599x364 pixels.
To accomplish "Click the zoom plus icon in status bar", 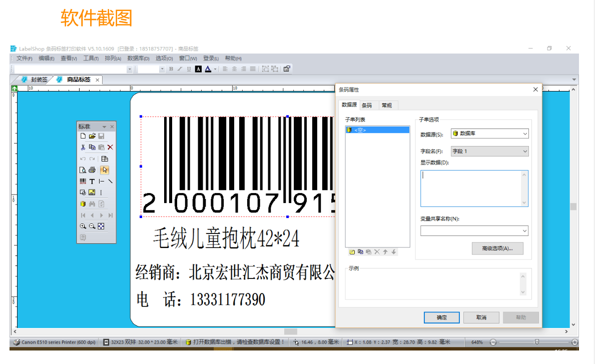I will click(574, 342).
